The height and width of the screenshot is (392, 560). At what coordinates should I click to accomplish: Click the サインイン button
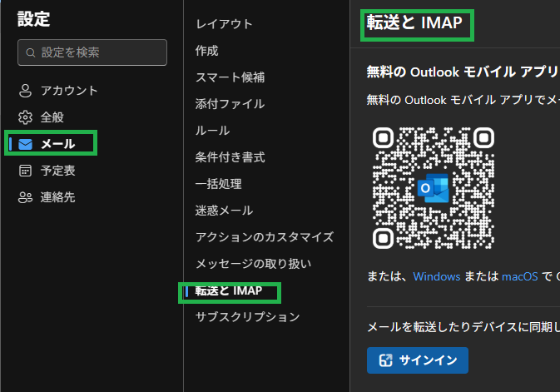tap(418, 360)
